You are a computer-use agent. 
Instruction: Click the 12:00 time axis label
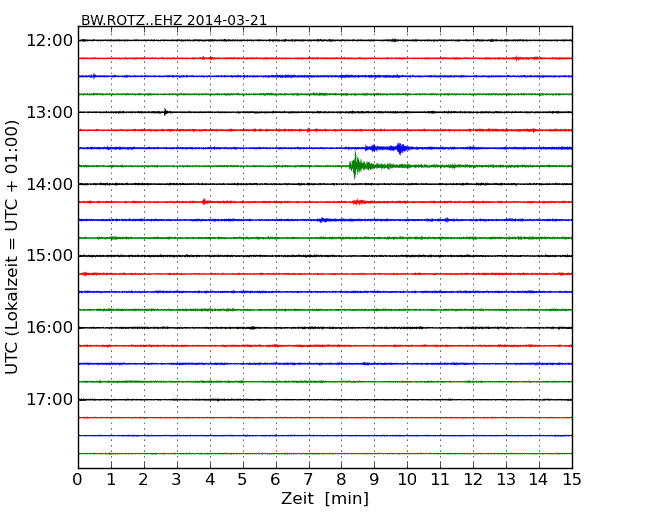click(x=49, y=41)
